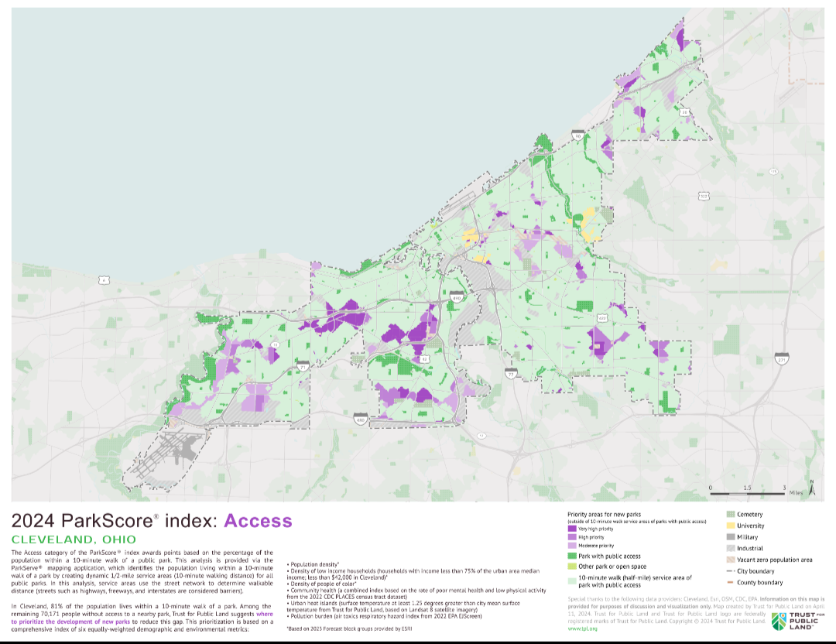The image size is (836, 644).
Task: Click the '2024 ParkScore index' title
Action: [114, 520]
